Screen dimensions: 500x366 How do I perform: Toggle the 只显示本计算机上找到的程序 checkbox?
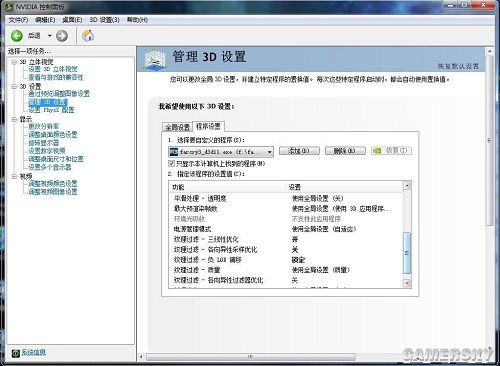171,163
